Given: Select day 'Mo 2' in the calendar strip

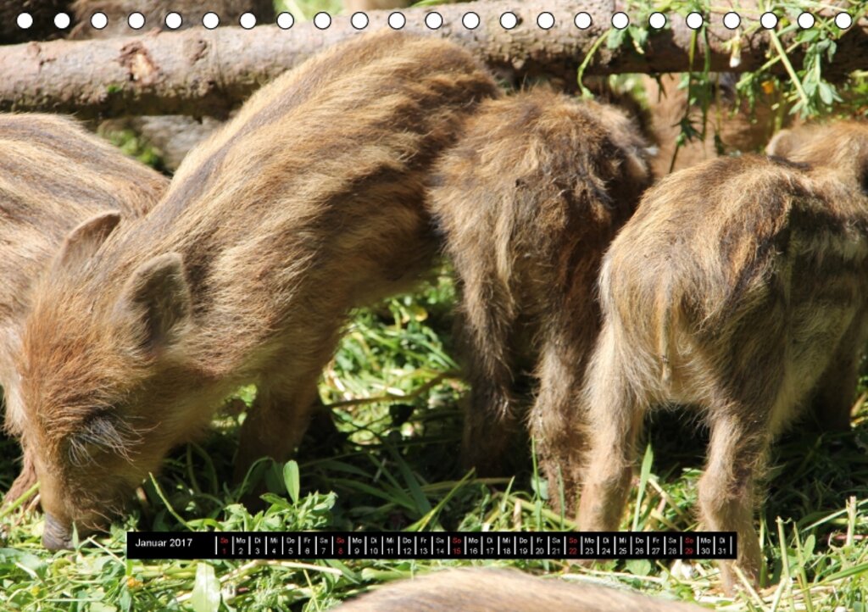Looking at the screenshot, I should [241, 546].
